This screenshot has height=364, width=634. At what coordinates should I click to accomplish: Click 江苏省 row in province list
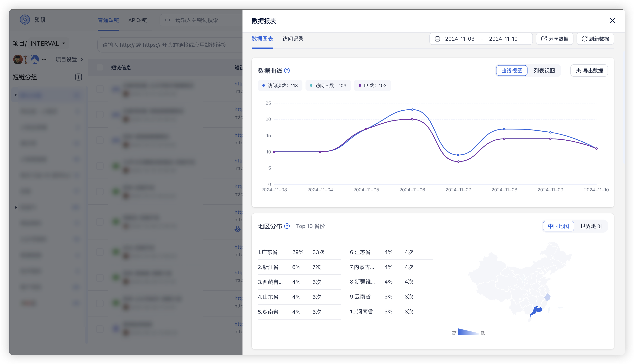click(x=391, y=252)
